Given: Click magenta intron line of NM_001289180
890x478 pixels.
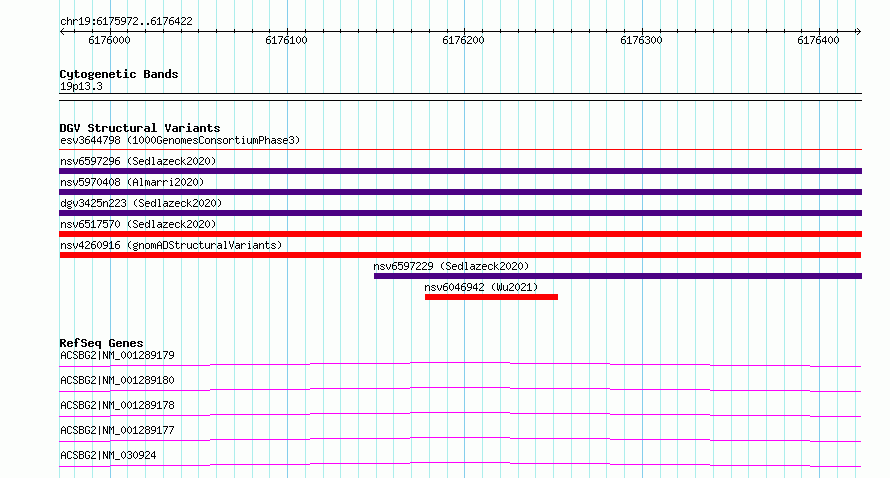Looking at the screenshot, I should (x=460, y=388).
